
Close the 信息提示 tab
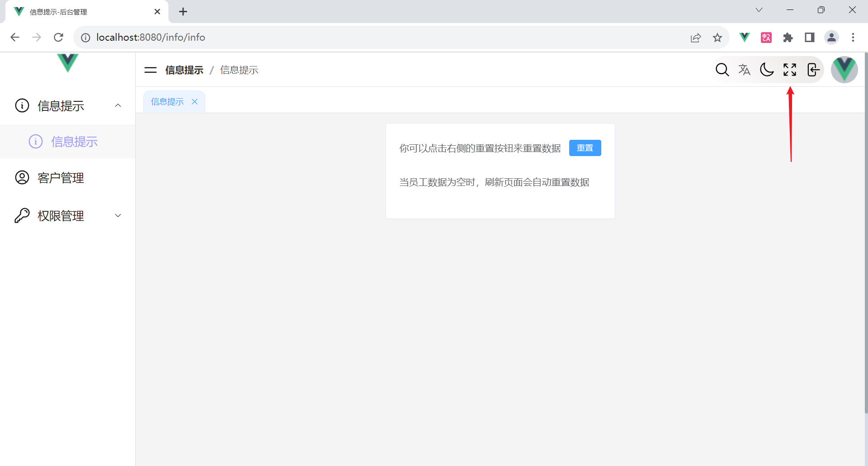point(194,102)
